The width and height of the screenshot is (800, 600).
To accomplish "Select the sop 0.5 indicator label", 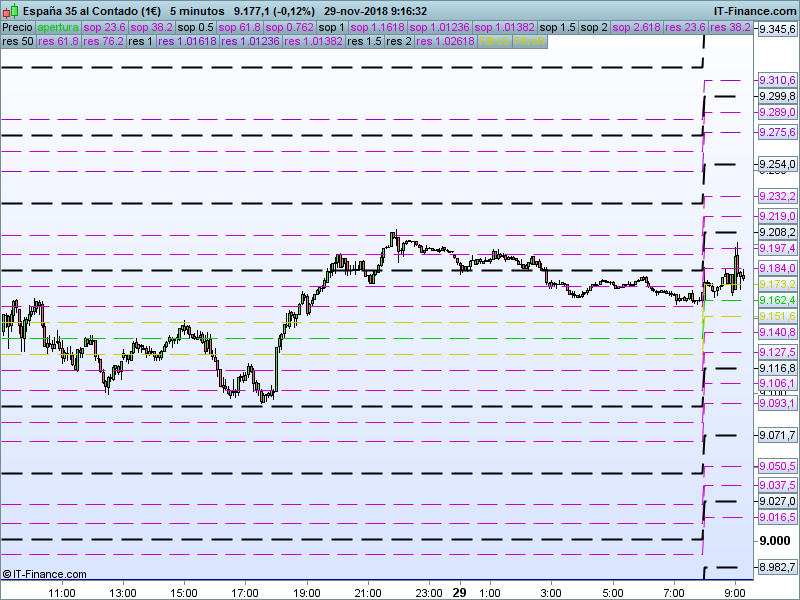I will click(195, 28).
